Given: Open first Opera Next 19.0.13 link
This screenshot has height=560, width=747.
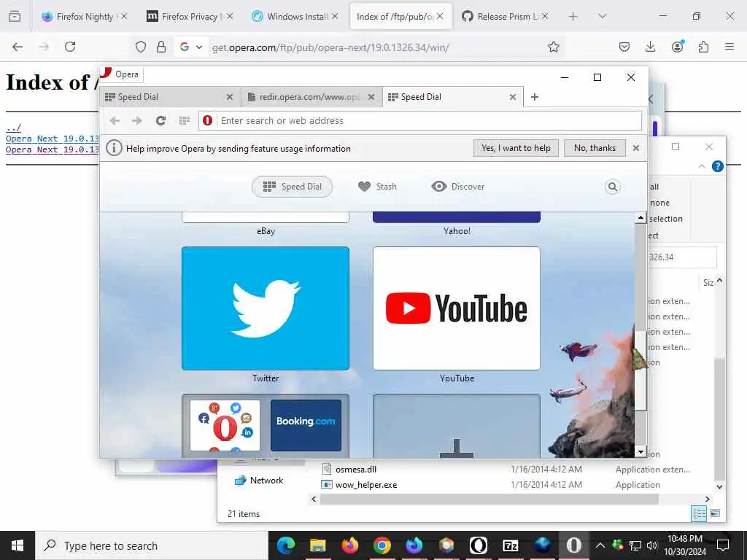Looking at the screenshot, I should (x=52, y=139).
